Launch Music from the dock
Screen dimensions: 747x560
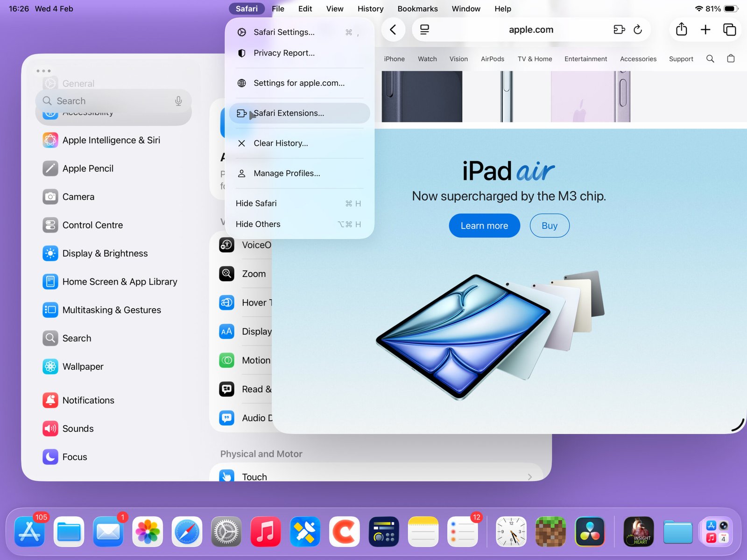266,532
